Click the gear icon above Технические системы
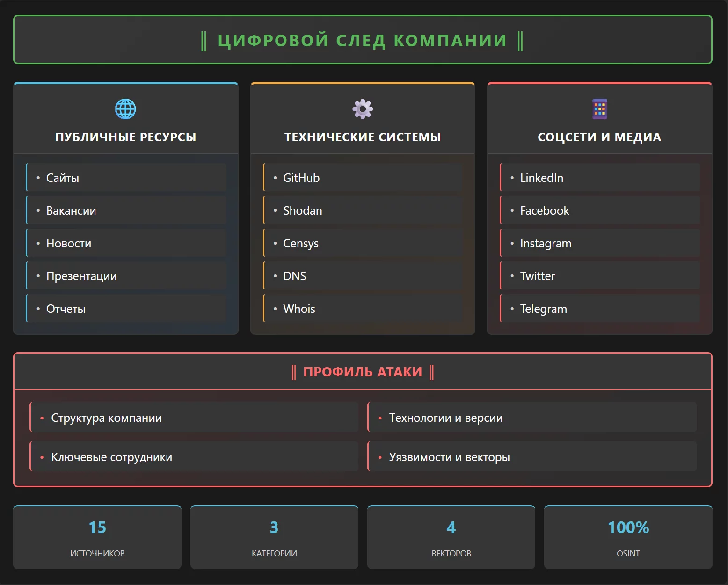The image size is (728, 585). pyautogui.click(x=363, y=109)
